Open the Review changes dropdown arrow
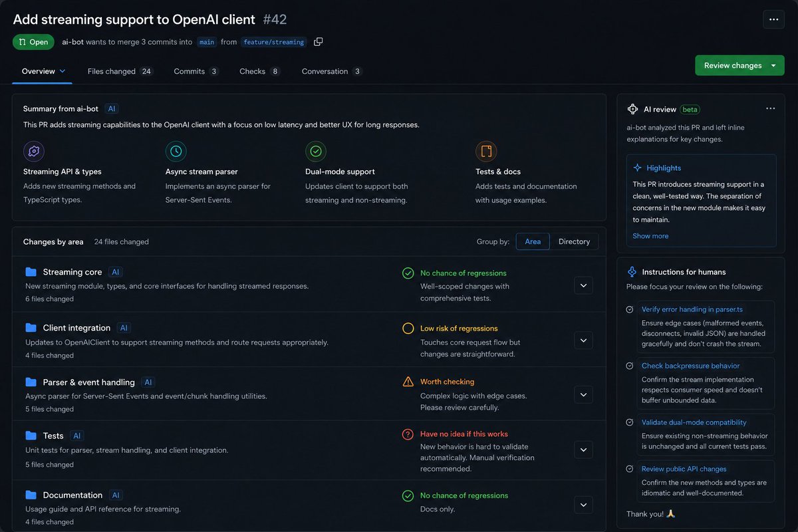798x532 pixels. click(x=773, y=65)
